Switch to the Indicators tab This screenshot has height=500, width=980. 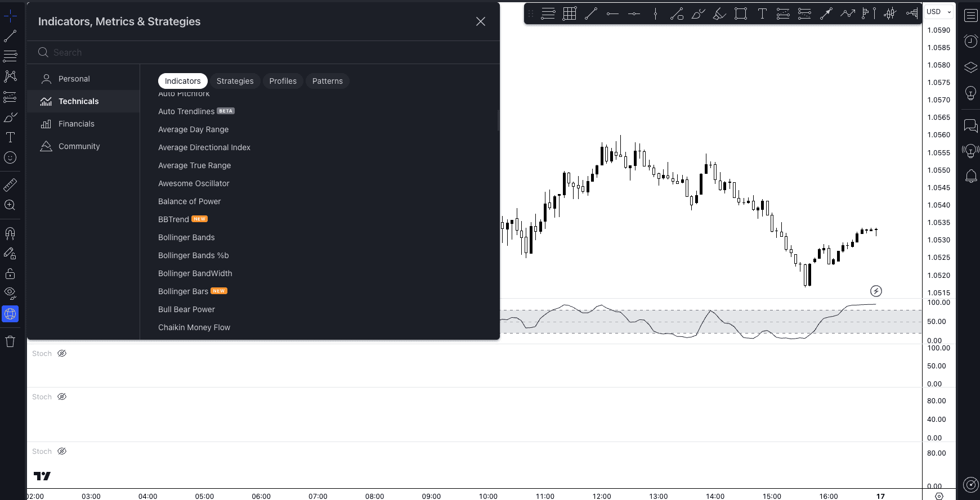point(183,81)
